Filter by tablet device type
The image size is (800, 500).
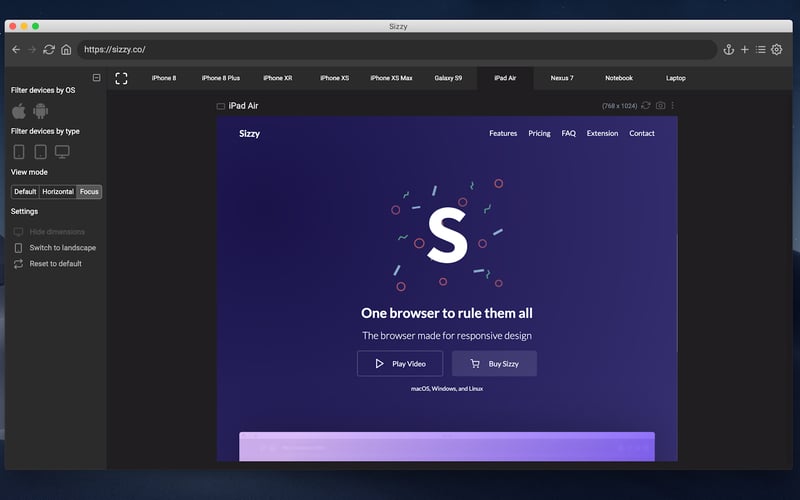tap(40, 152)
